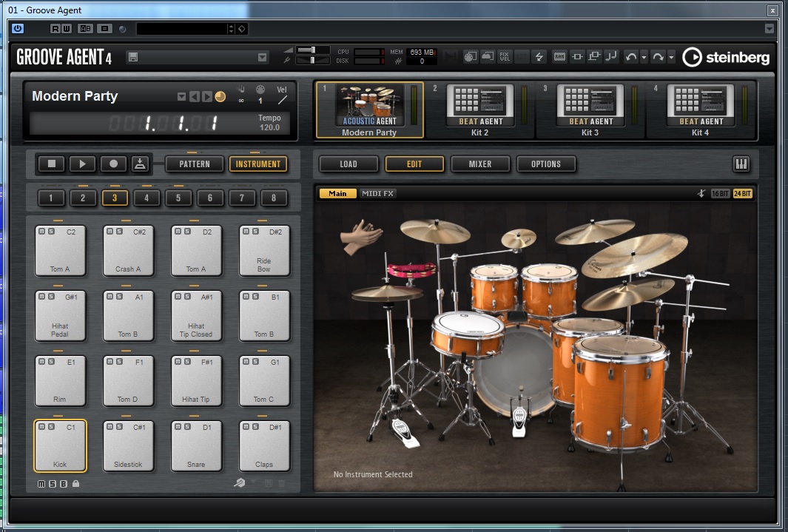Open the Modern Party kit dropdown arrow
788x532 pixels.
point(181,97)
